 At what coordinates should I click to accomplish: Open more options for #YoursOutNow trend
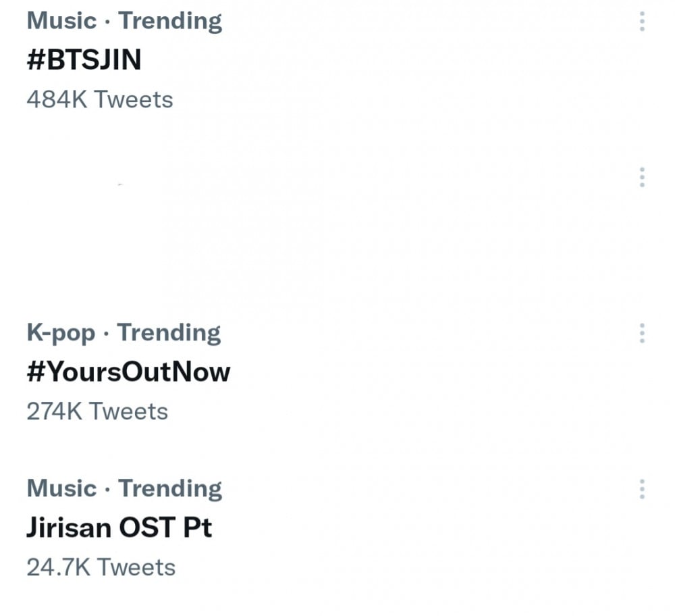pos(642,333)
